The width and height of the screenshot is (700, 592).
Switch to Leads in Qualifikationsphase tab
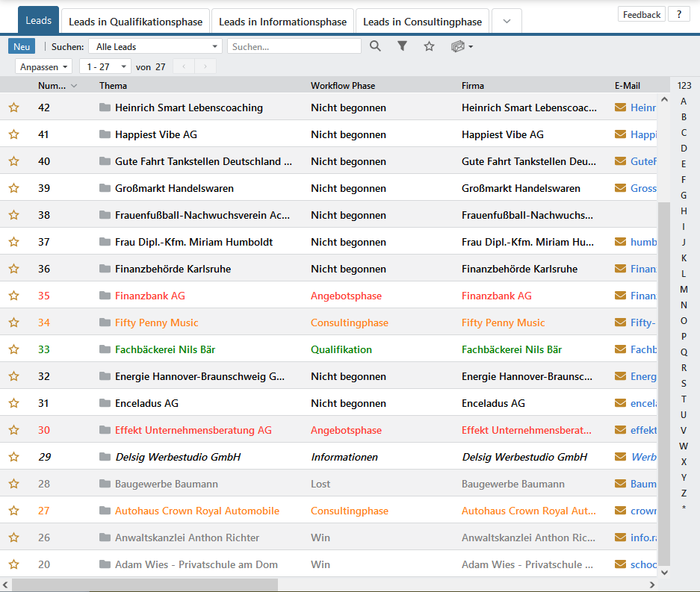(x=135, y=22)
